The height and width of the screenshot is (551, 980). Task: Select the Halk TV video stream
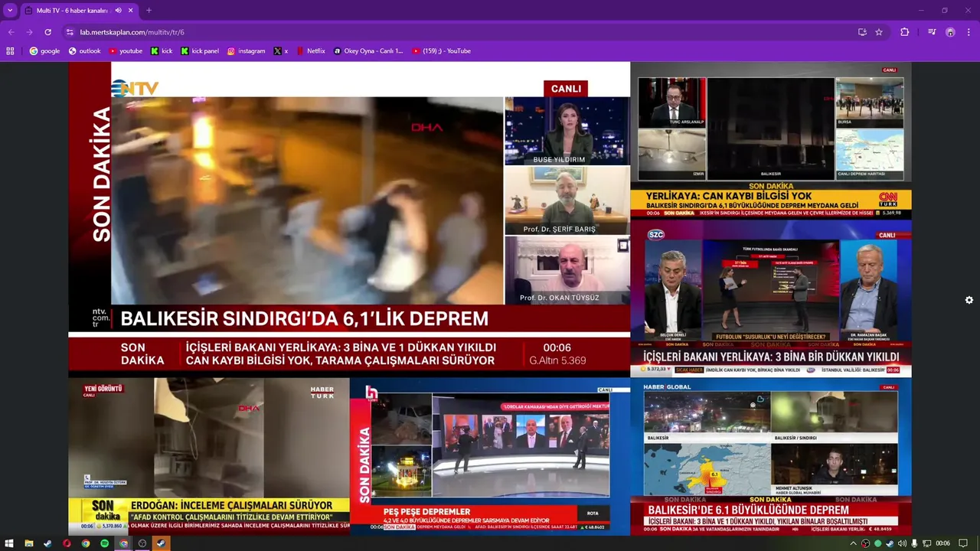490,456
